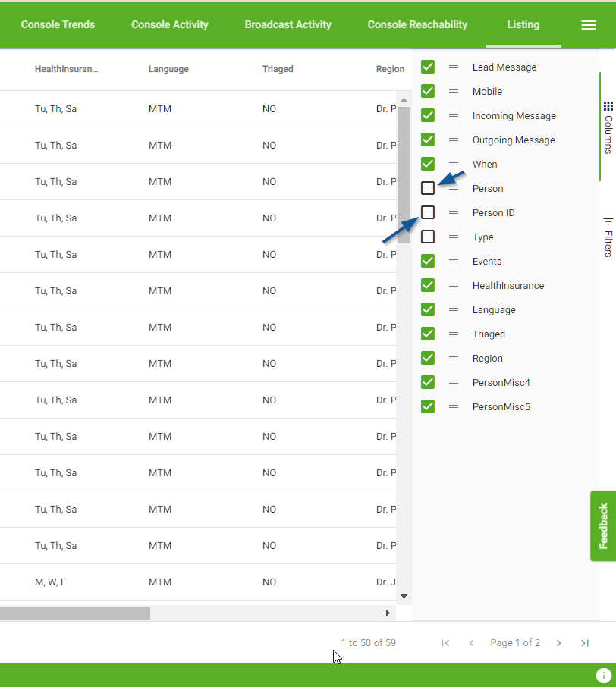The image size is (616, 687).
Task: Switch to Console Activity tab
Action: [x=170, y=24]
